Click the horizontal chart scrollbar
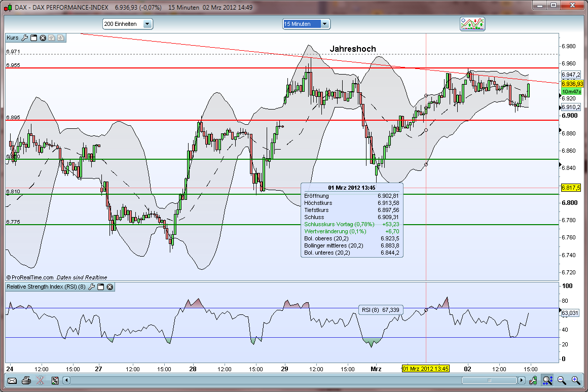Viewport: 588px width, 392px height. tap(489, 379)
